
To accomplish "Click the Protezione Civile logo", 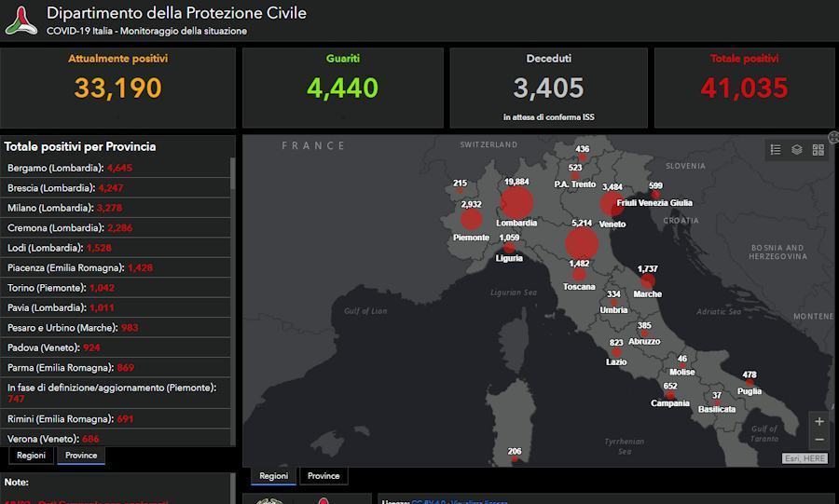I will [x=21, y=20].
